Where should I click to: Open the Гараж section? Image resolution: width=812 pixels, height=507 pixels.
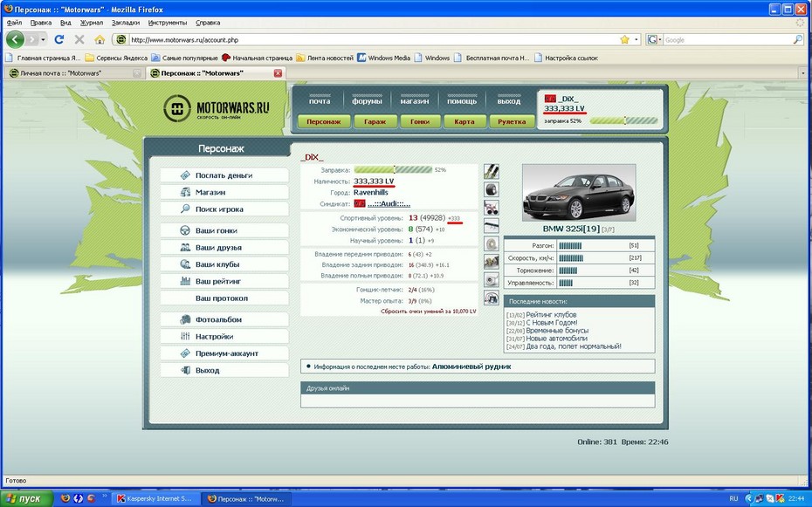pos(375,121)
